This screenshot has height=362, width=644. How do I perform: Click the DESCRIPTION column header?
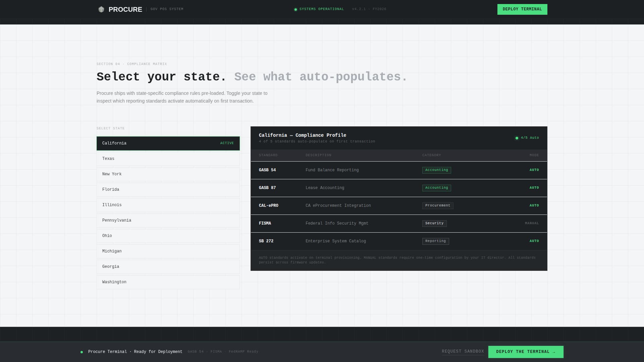[x=318, y=155]
